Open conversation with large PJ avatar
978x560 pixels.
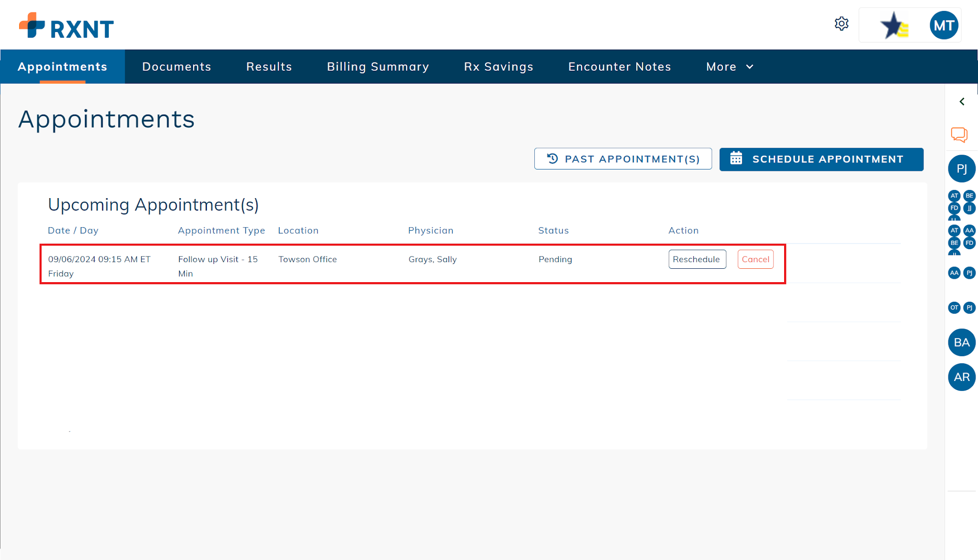(x=962, y=169)
